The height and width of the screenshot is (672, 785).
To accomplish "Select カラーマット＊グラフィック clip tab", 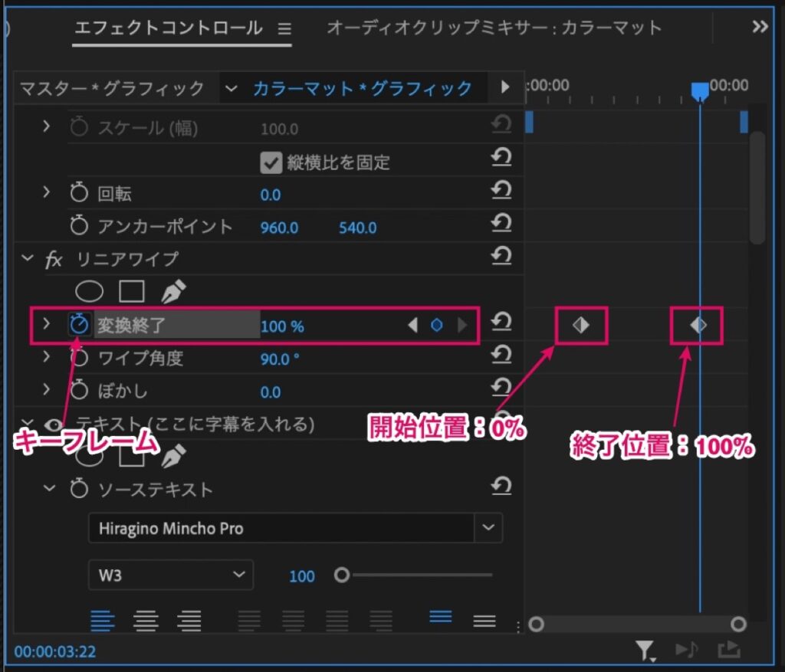I will pos(362,89).
